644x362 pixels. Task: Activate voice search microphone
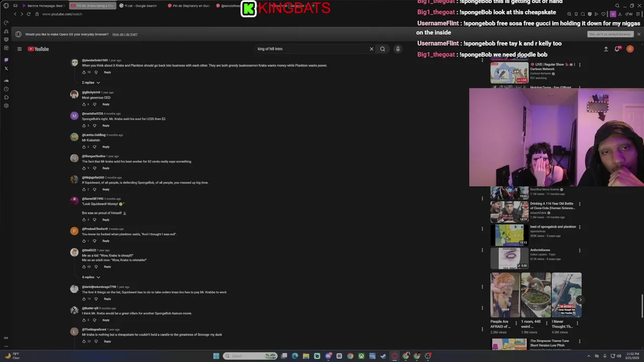tap(397, 49)
